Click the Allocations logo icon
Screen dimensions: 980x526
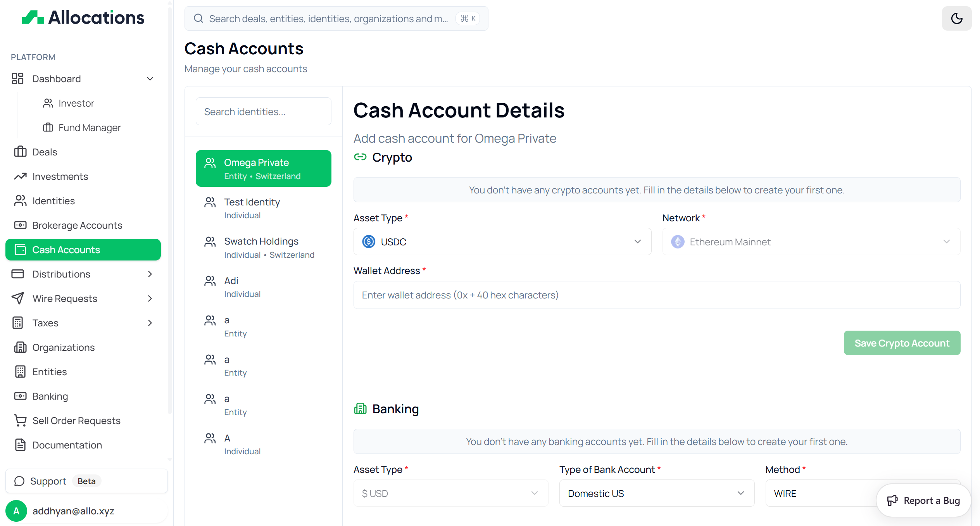33,17
